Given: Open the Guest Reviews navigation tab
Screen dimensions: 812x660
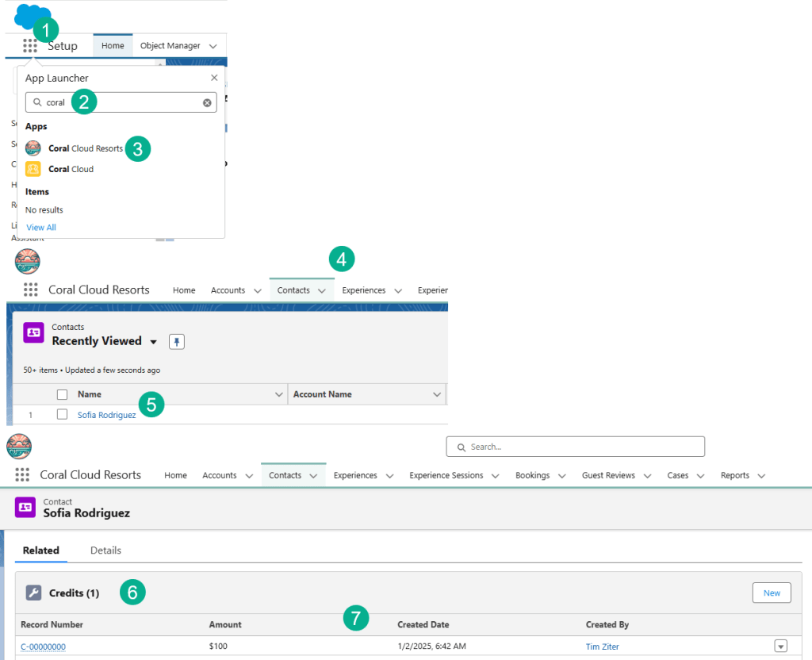Looking at the screenshot, I should [608, 475].
